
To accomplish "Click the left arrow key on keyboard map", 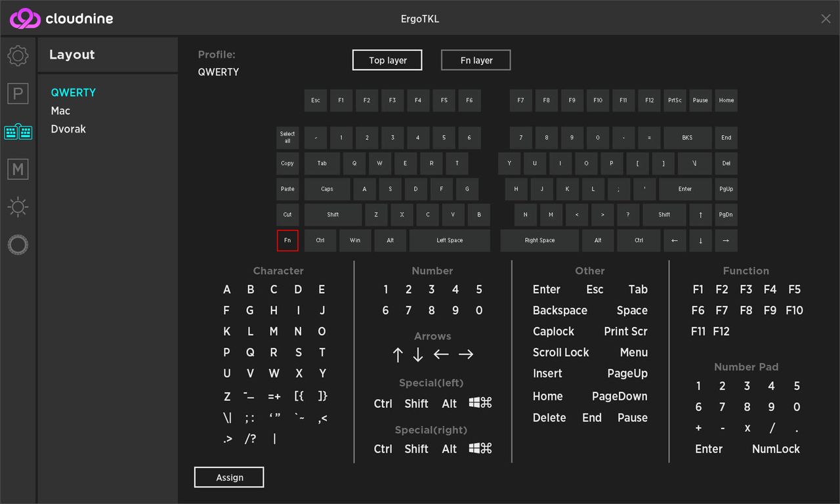I will point(675,240).
